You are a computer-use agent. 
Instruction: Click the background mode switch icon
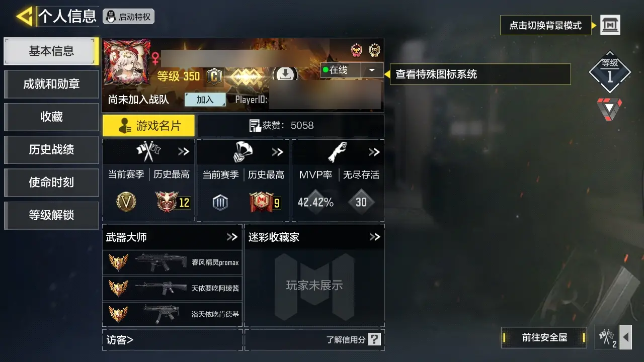point(610,25)
